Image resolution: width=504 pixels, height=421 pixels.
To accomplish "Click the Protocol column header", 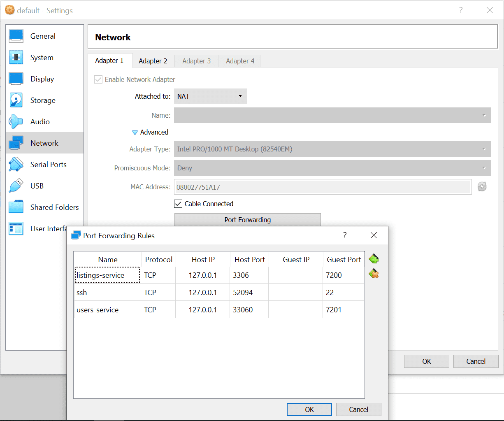I will pos(158,260).
